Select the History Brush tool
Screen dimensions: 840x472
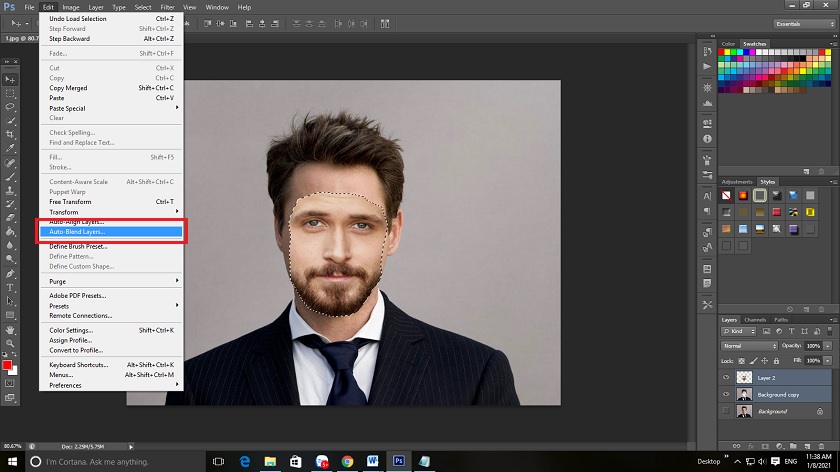[x=10, y=204]
